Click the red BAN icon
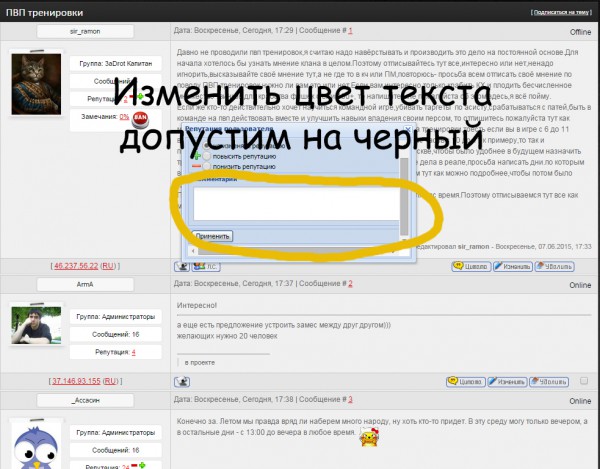The image size is (600, 469). tap(140, 119)
